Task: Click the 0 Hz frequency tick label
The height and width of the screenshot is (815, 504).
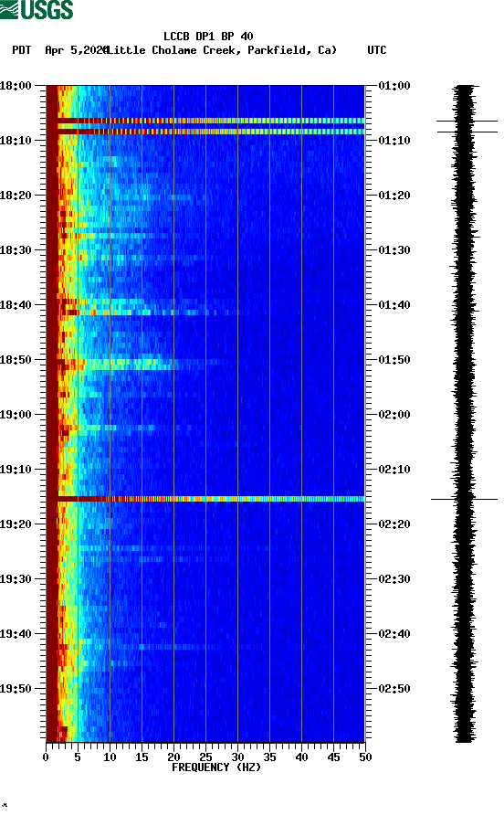Action: [x=46, y=757]
